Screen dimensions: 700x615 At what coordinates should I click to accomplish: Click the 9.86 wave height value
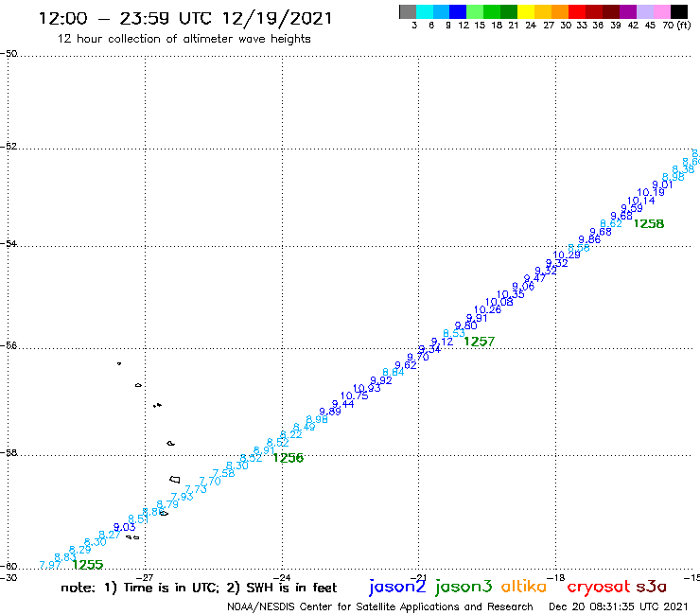pyautogui.click(x=589, y=239)
